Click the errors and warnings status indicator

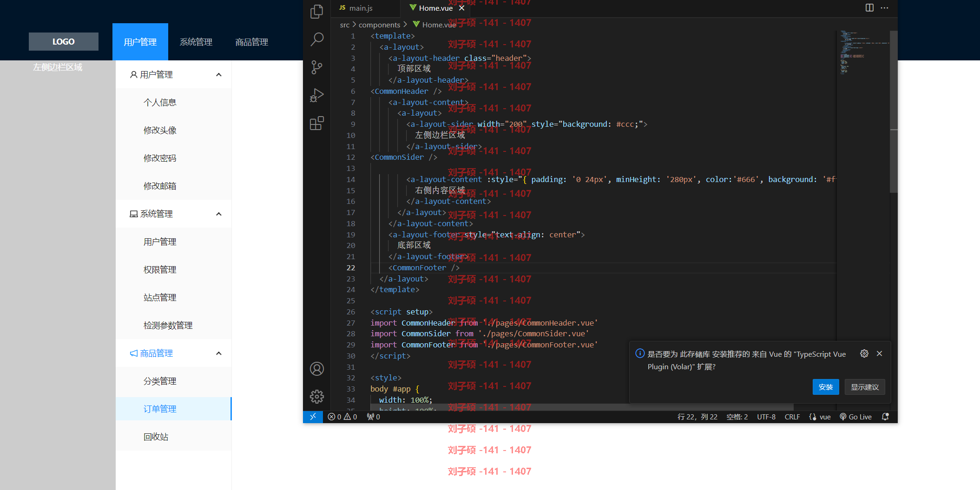pyautogui.click(x=342, y=417)
